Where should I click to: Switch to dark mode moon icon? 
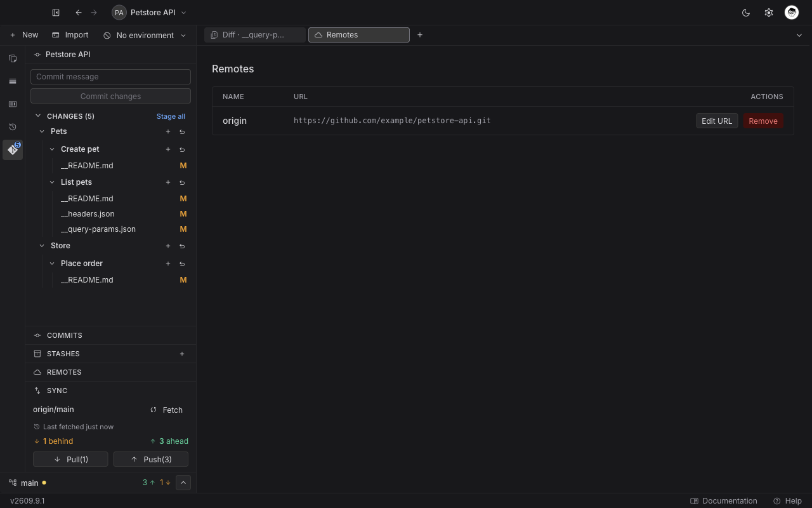[x=746, y=13]
